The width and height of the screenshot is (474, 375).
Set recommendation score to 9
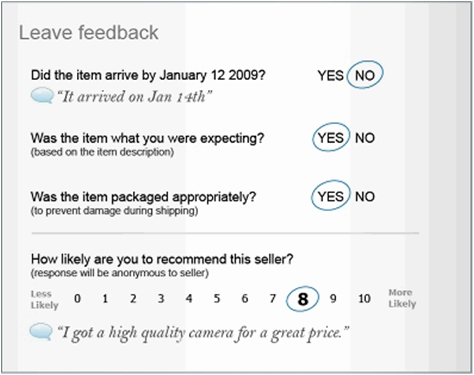(333, 298)
